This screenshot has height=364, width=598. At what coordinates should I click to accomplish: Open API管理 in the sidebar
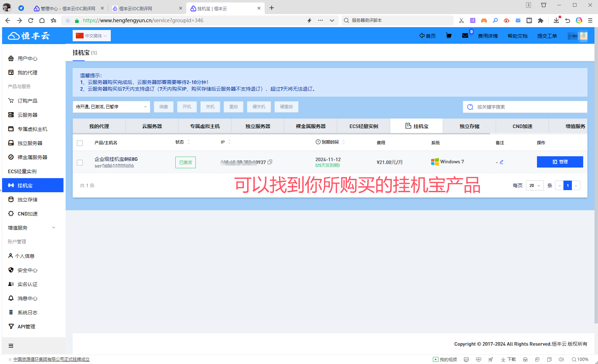pos(26,327)
